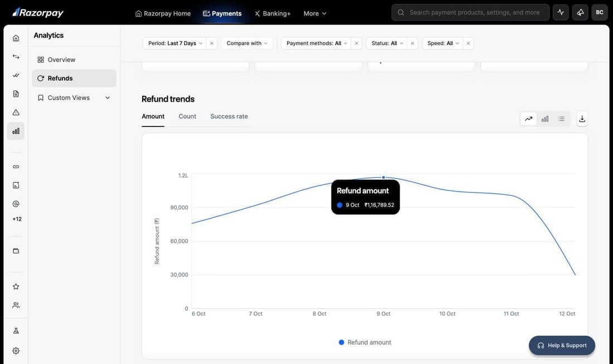Download the refund trends chart
The height and width of the screenshot is (364, 613).
coord(582,119)
